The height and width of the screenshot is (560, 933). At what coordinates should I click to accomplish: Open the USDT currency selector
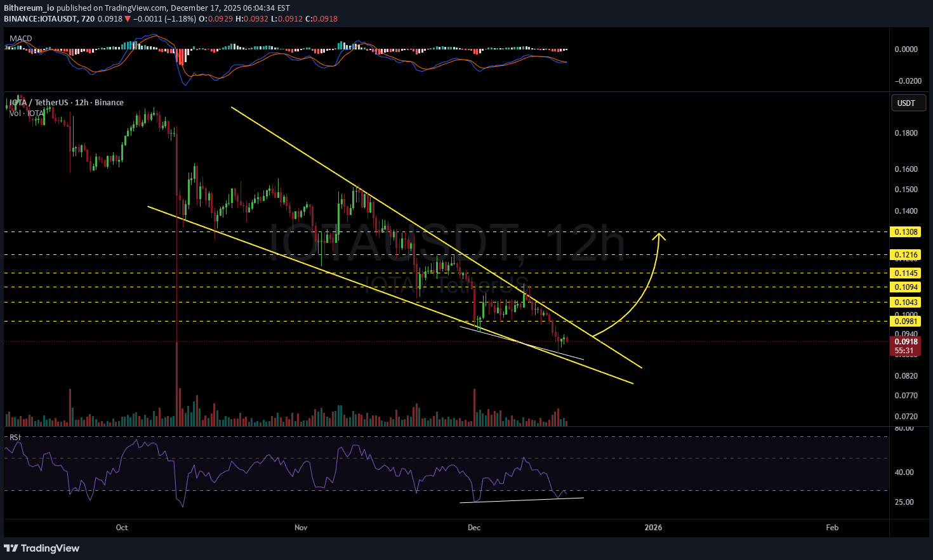tap(906, 103)
